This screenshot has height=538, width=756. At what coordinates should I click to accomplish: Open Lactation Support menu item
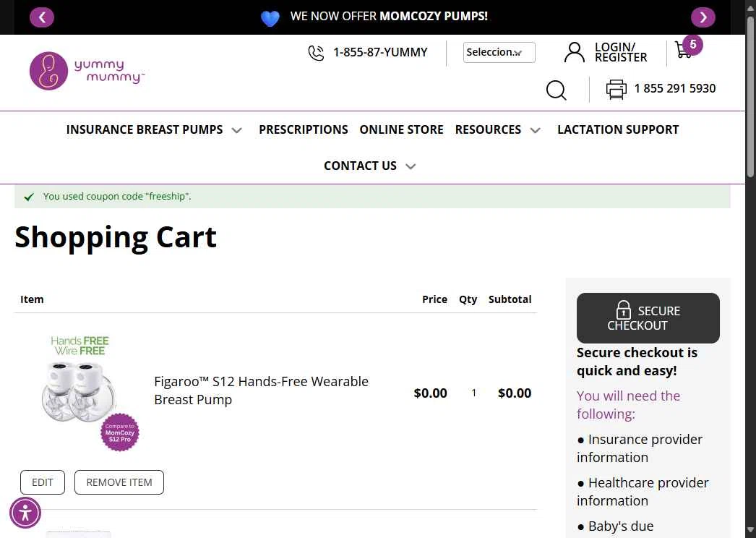(x=618, y=129)
